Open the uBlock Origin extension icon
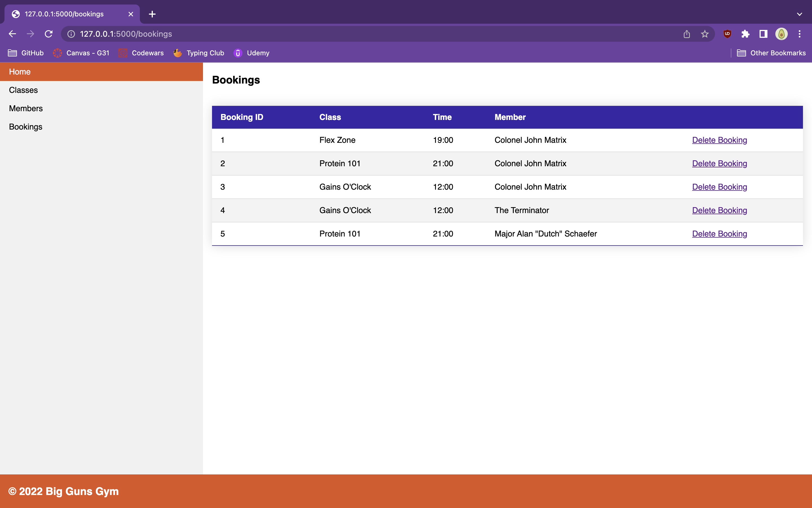This screenshot has height=508, width=812. (x=727, y=34)
